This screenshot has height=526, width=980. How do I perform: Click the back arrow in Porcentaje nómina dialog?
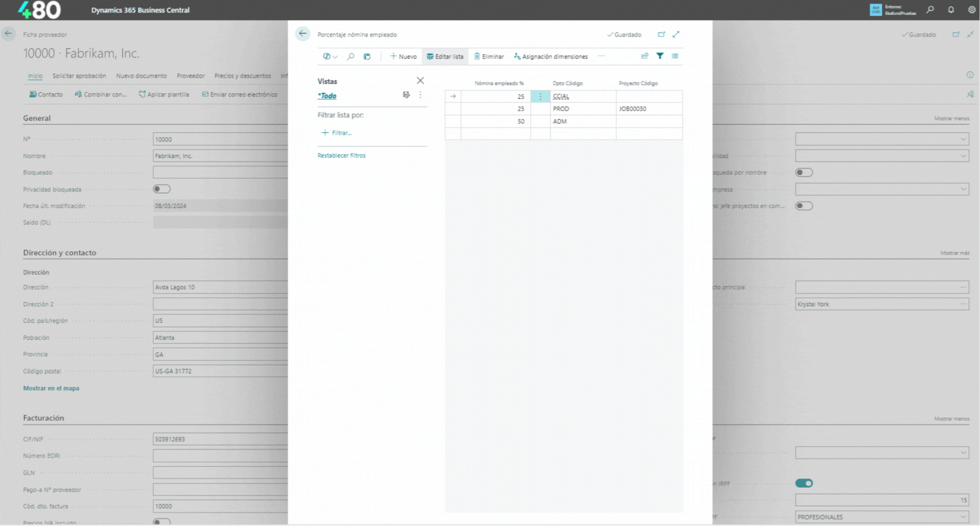[x=303, y=34]
